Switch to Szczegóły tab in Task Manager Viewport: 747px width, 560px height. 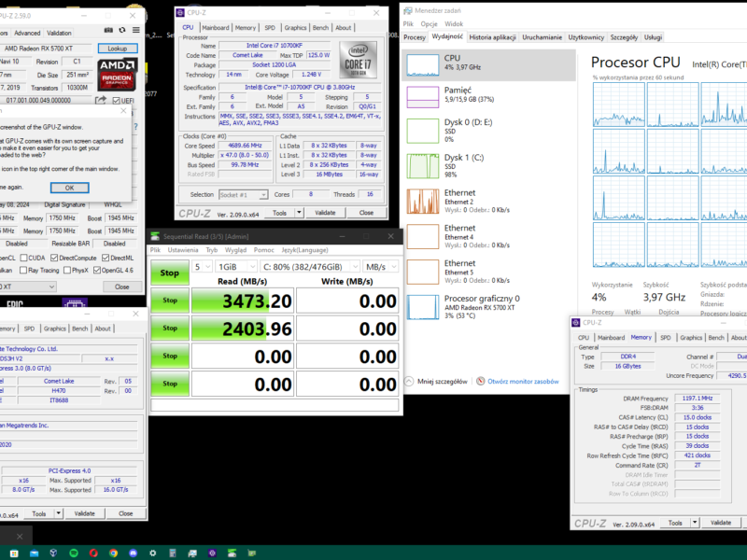pos(624,37)
